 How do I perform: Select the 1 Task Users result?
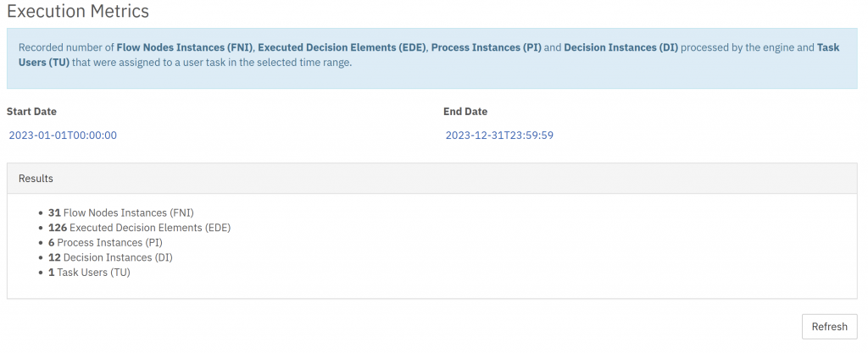89,273
